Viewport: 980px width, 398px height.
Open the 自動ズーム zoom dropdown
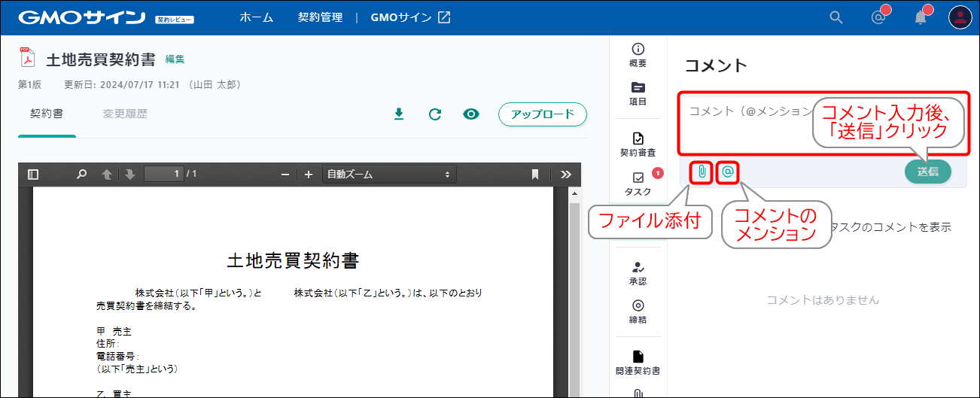click(x=389, y=175)
